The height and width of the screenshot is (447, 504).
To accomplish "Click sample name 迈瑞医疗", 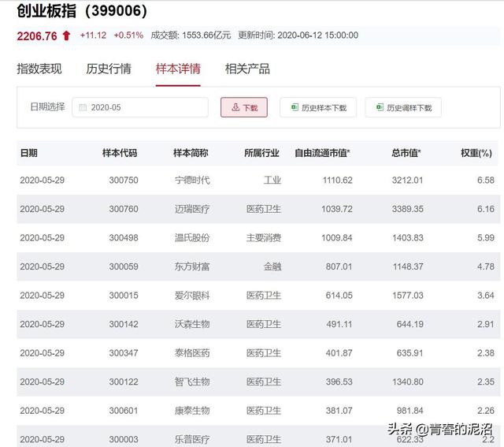I will [192, 209].
